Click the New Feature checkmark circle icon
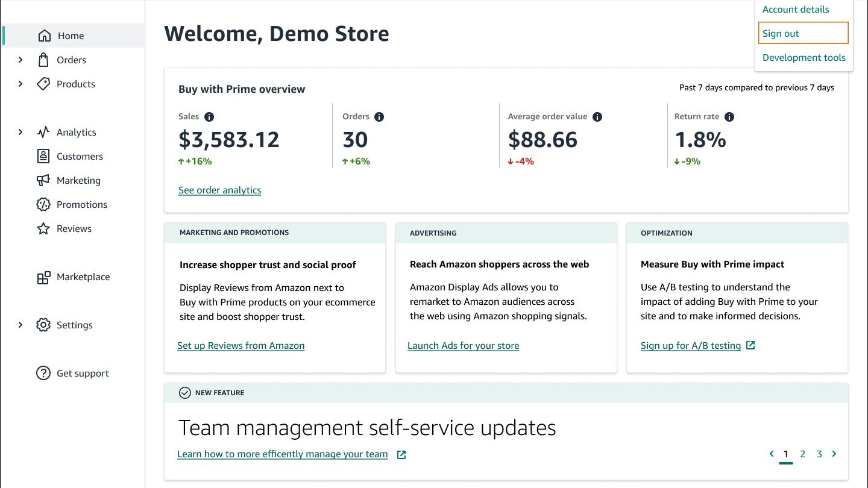The image size is (868, 488). point(185,393)
